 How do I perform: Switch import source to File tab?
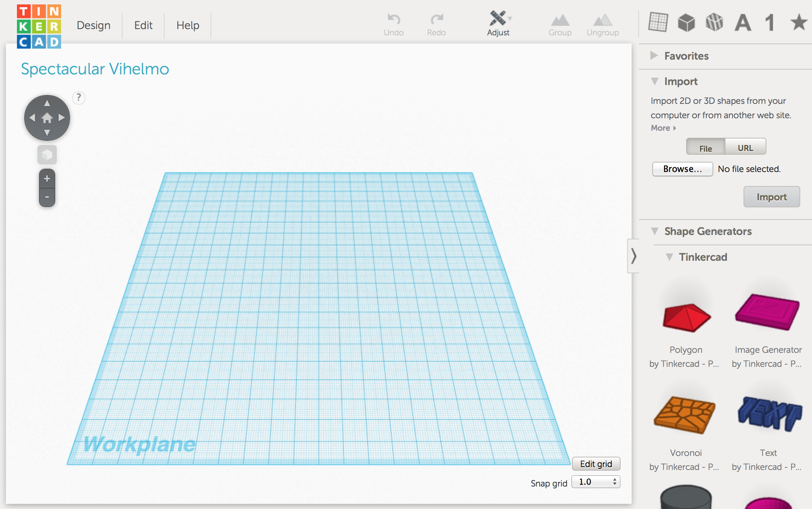(705, 147)
